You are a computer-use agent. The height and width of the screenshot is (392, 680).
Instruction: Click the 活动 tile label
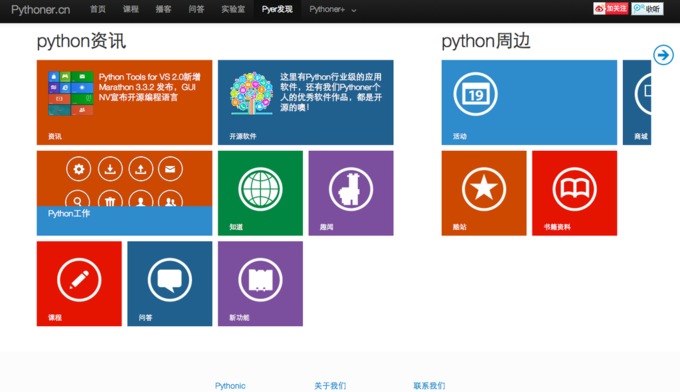tap(460, 136)
